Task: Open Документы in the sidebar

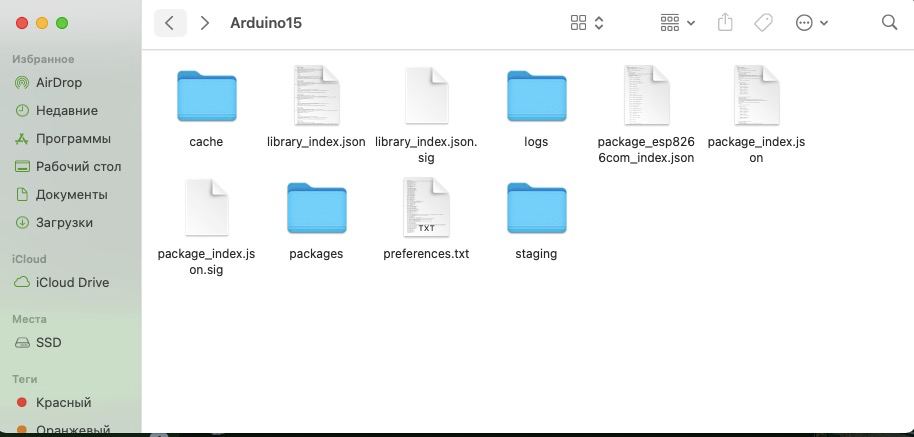Action: click(71, 195)
